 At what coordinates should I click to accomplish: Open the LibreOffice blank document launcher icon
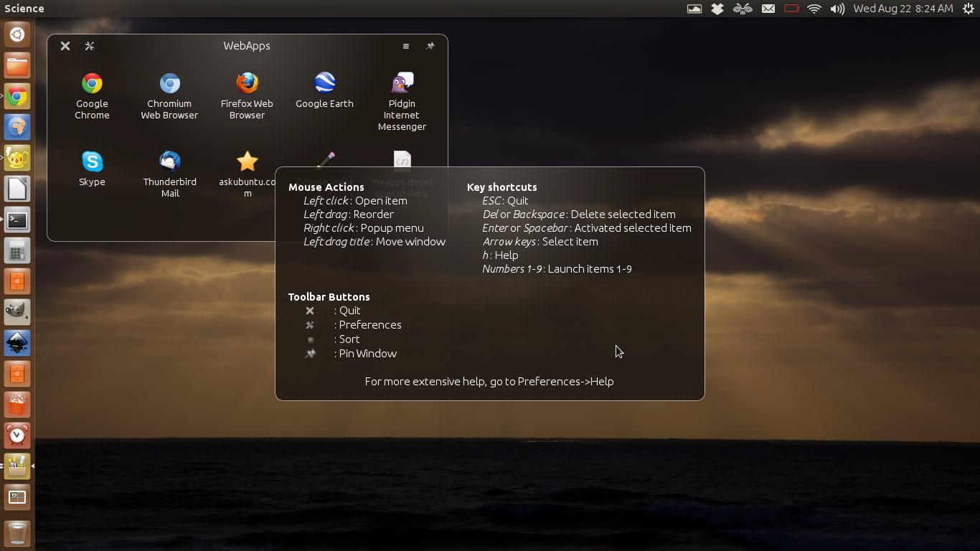tap(18, 189)
